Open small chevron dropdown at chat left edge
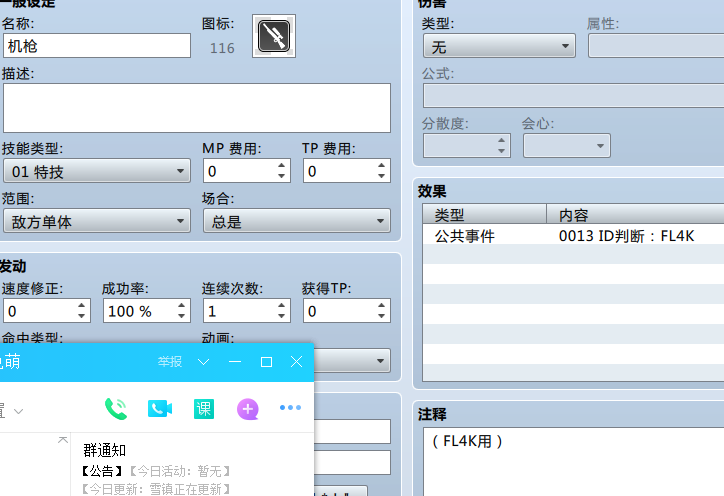The image size is (724, 496). pos(18,411)
